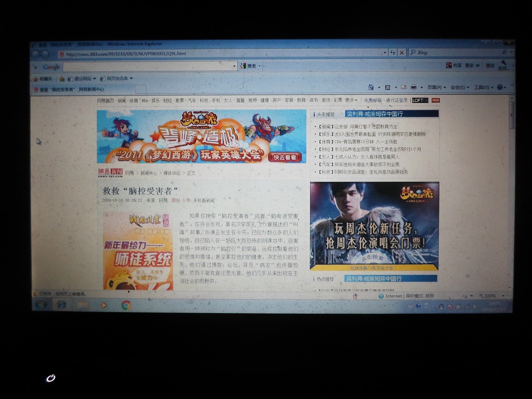
Task: Click the RSS feeds icon
Action: (x=388, y=87)
